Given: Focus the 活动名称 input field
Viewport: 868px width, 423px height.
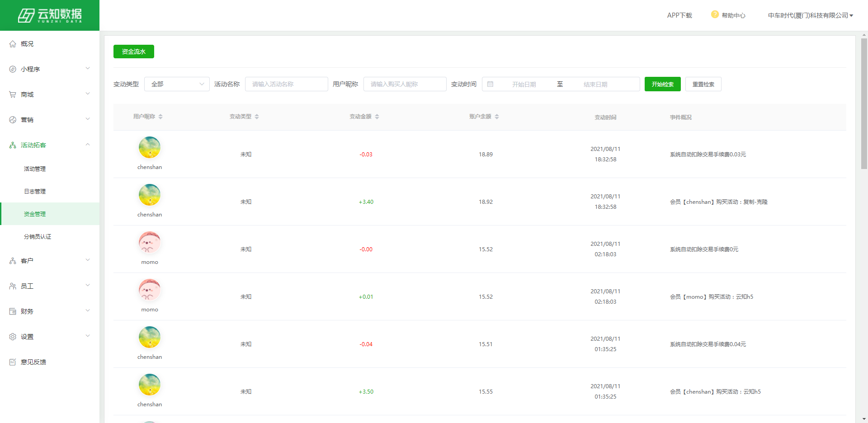Looking at the screenshot, I should coord(287,84).
